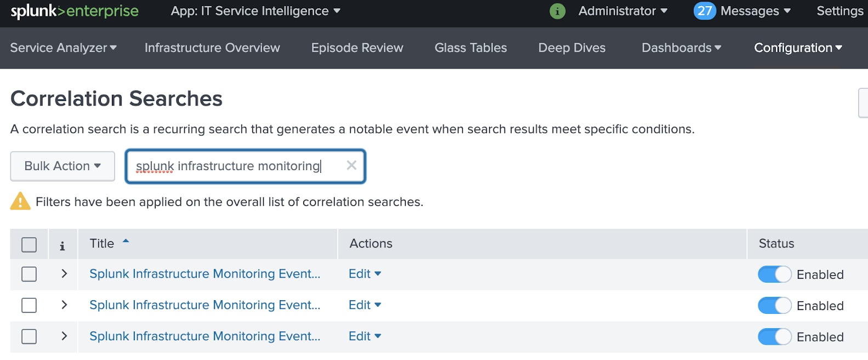Click the splunk>enterprise logo
Image resolution: width=868 pixels, height=360 pixels.
(x=75, y=11)
